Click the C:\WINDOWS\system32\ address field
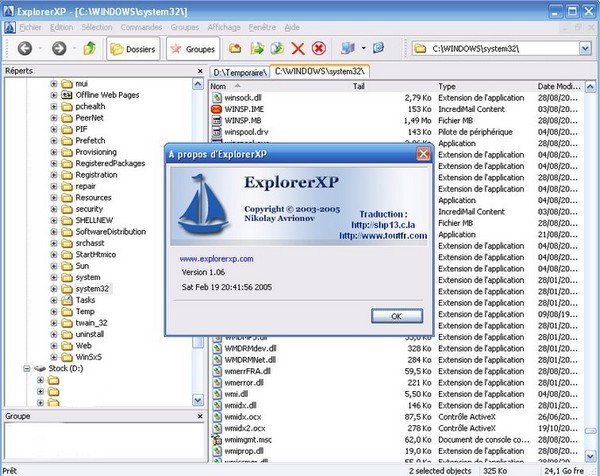 coord(501,49)
